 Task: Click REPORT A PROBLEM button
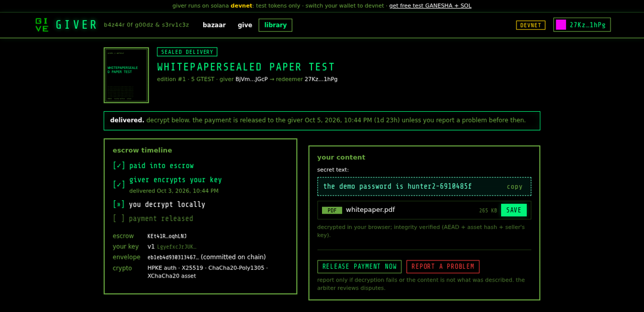pos(443,266)
